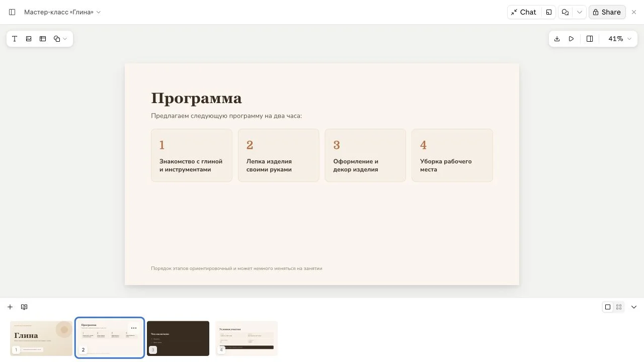Insert a table with the table tool
The image size is (644, 362).
click(43, 39)
